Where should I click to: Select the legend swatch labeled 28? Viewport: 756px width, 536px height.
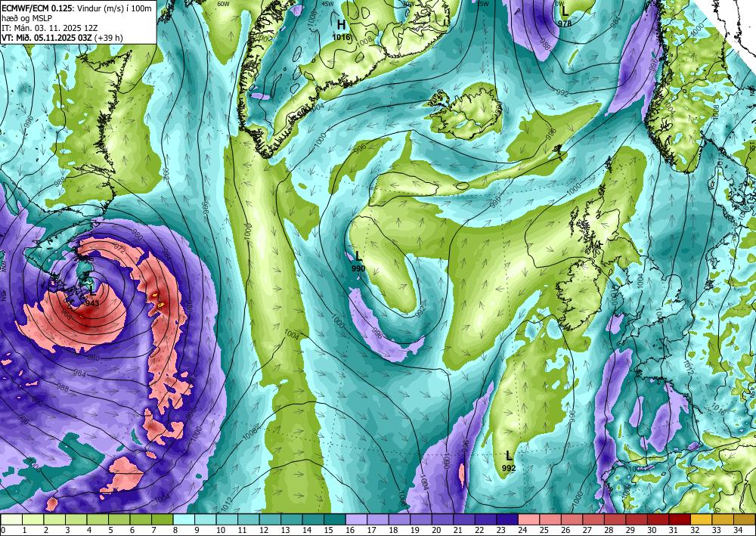pyautogui.click(x=615, y=519)
